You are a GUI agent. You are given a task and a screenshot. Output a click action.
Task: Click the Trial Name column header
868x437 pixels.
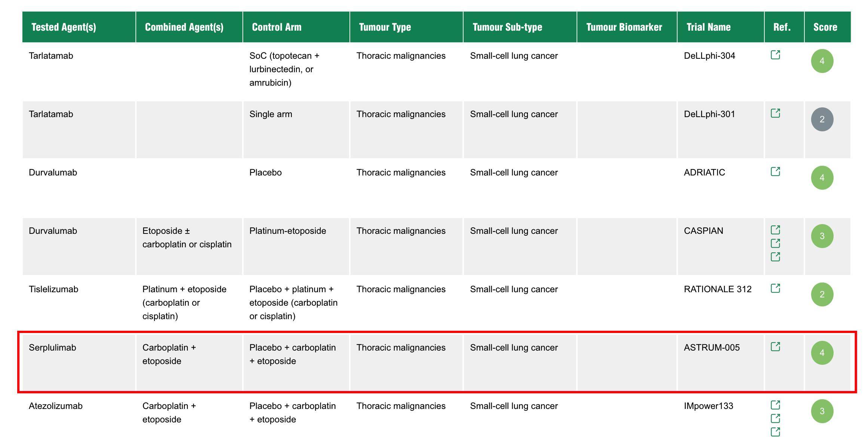(708, 27)
